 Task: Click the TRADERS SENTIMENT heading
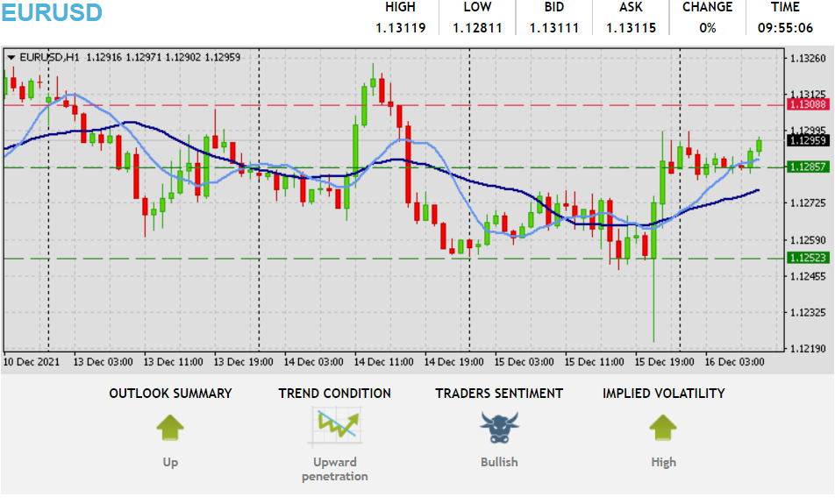tap(499, 394)
